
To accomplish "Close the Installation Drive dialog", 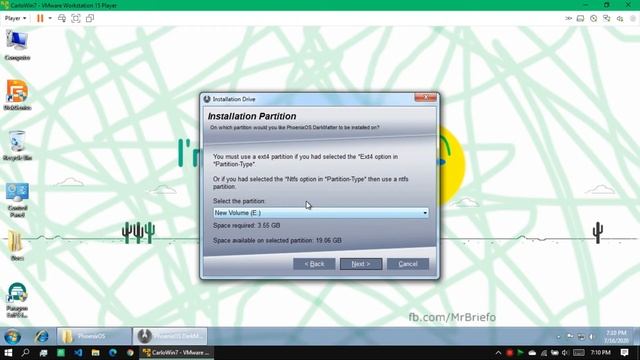I will point(425,97).
